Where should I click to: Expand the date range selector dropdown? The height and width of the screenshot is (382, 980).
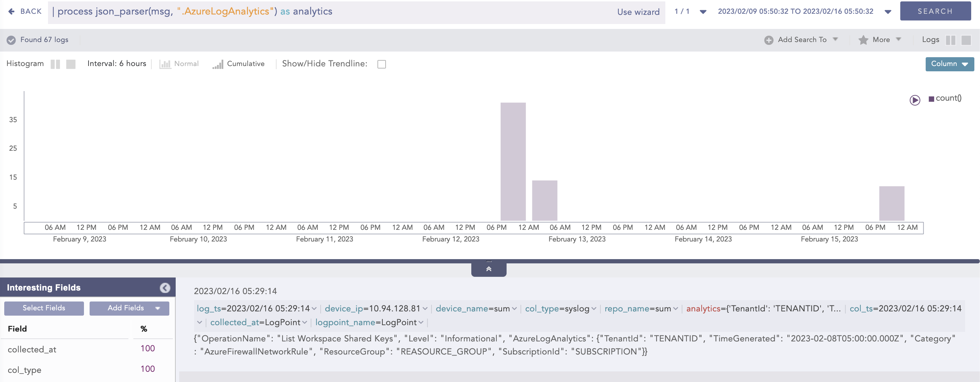888,11
